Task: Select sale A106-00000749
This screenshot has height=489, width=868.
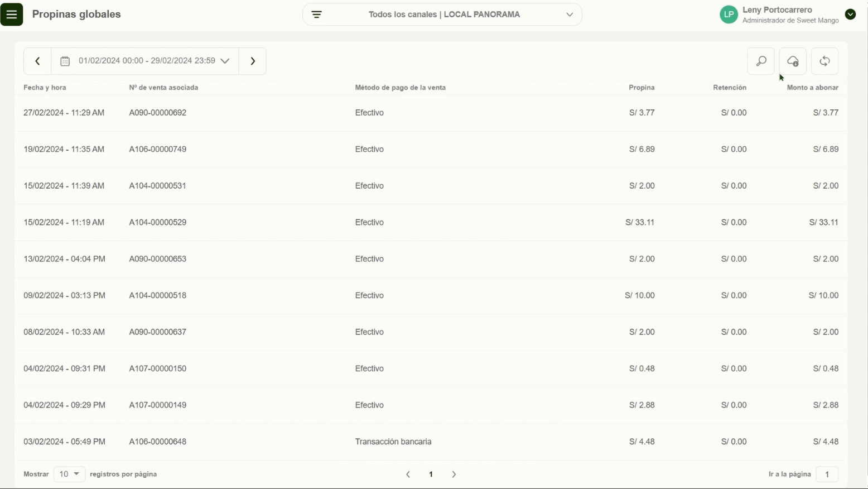Action: point(158,149)
